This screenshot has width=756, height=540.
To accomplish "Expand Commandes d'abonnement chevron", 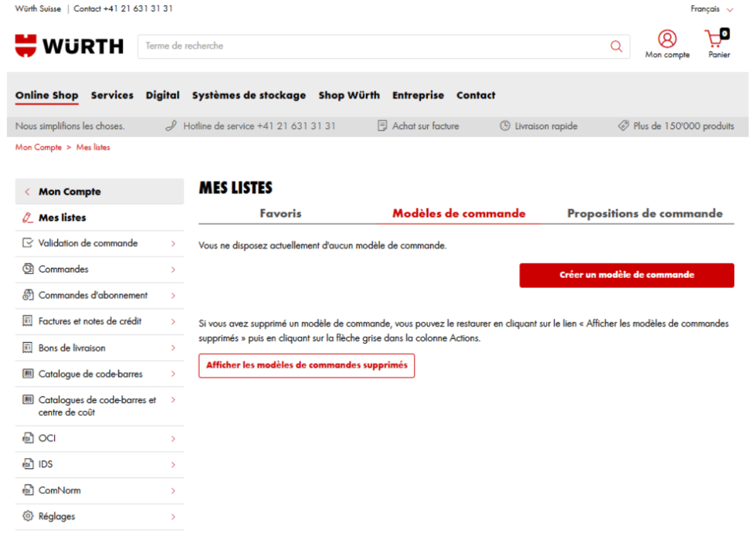I will pyautogui.click(x=173, y=296).
